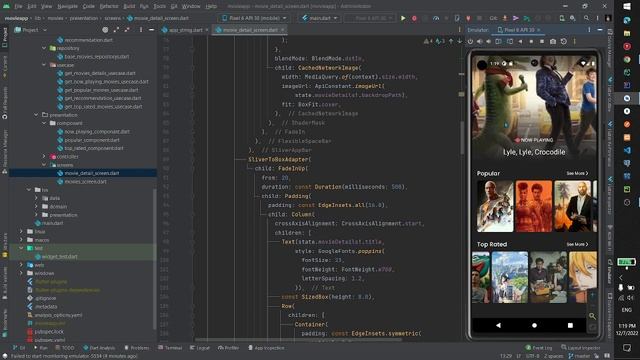The image size is (640, 360).
Task: Open Layout Inspector from bottom bar
Action: click(580, 348)
